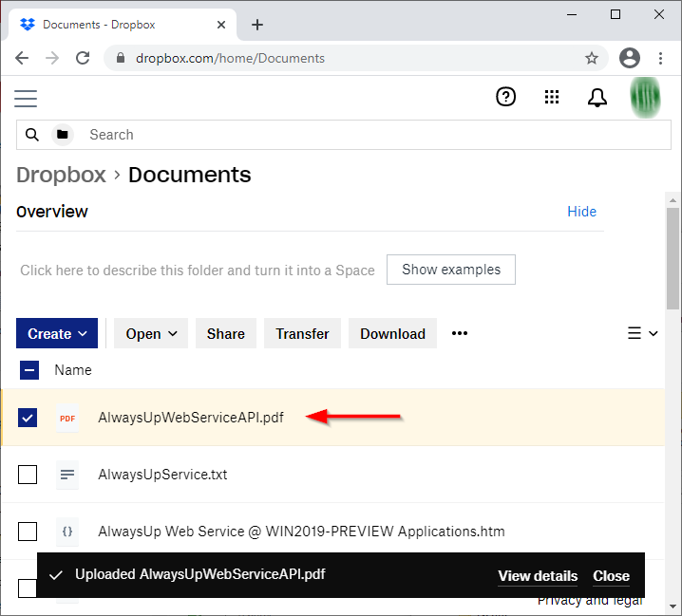Go to Dropbox root in the breadcrumb
Image resolution: width=682 pixels, height=616 pixels.
tap(61, 175)
